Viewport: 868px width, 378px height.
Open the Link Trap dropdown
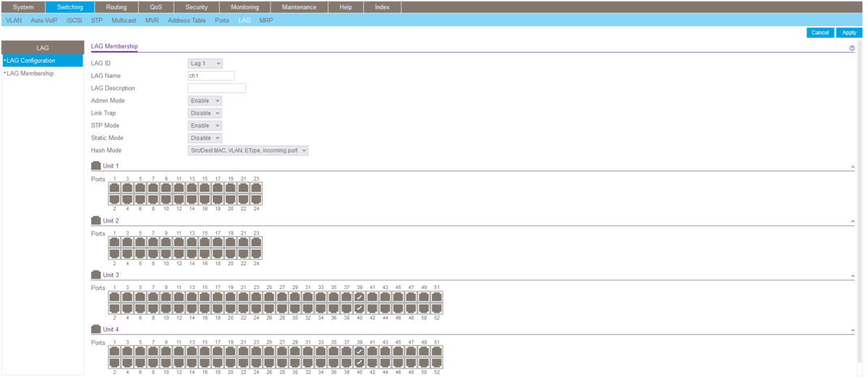(205, 113)
